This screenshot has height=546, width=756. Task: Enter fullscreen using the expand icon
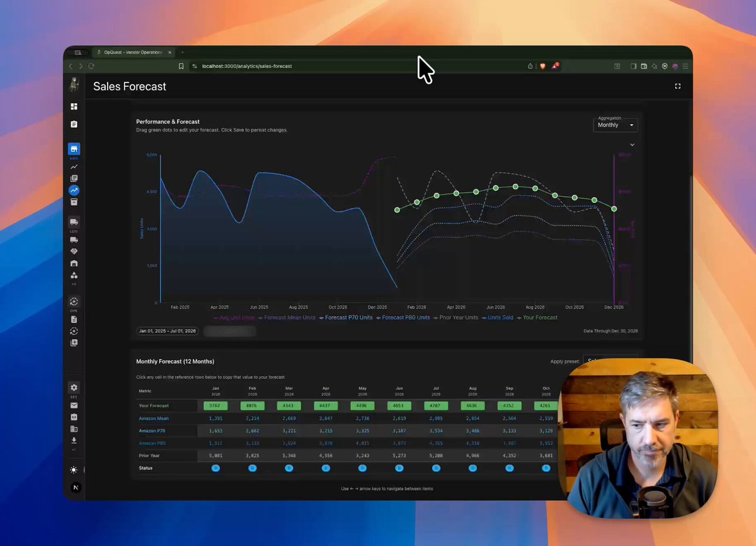point(678,86)
